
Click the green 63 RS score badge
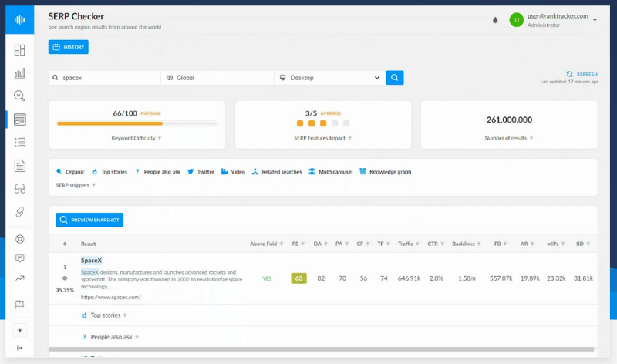298,278
